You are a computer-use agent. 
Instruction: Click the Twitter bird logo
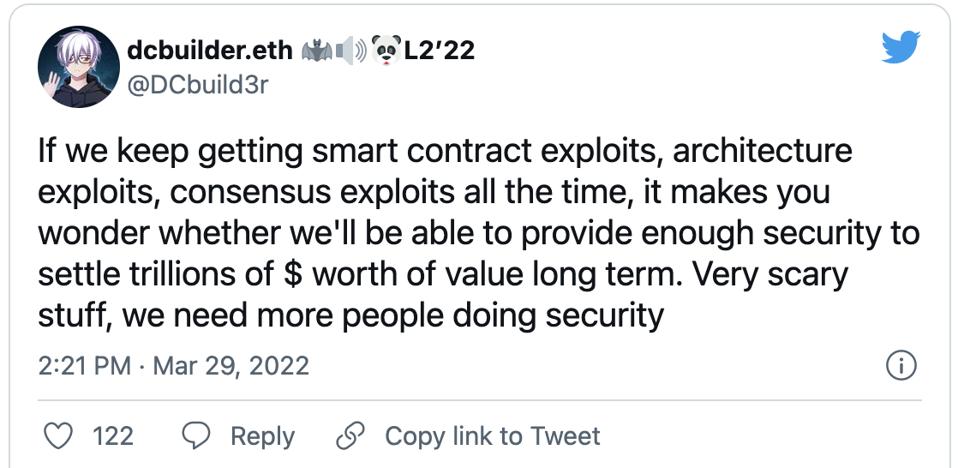[x=900, y=45]
